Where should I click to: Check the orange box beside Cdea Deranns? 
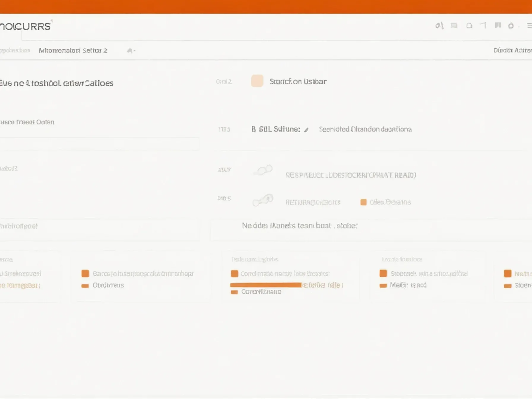coord(363,202)
